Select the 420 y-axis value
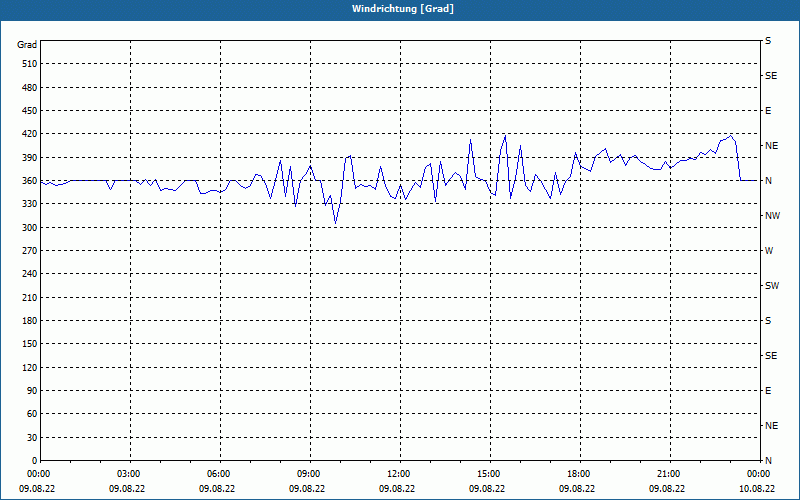This screenshot has width=800, height=500. (x=30, y=134)
